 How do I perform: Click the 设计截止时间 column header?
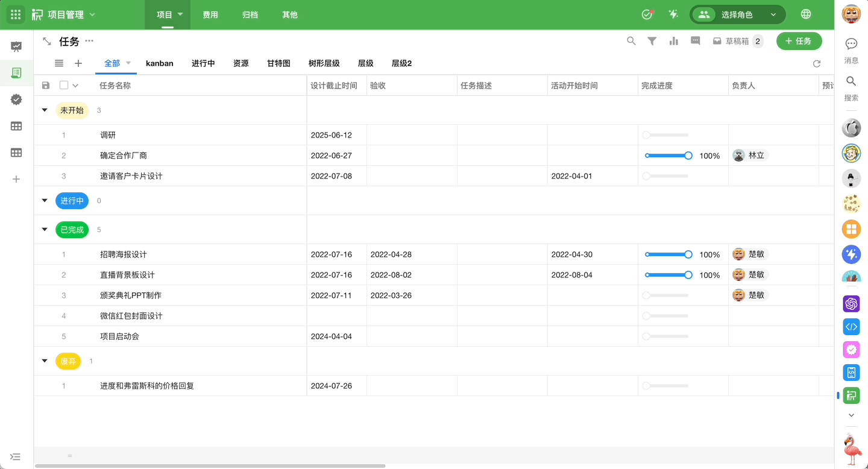coord(336,86)
